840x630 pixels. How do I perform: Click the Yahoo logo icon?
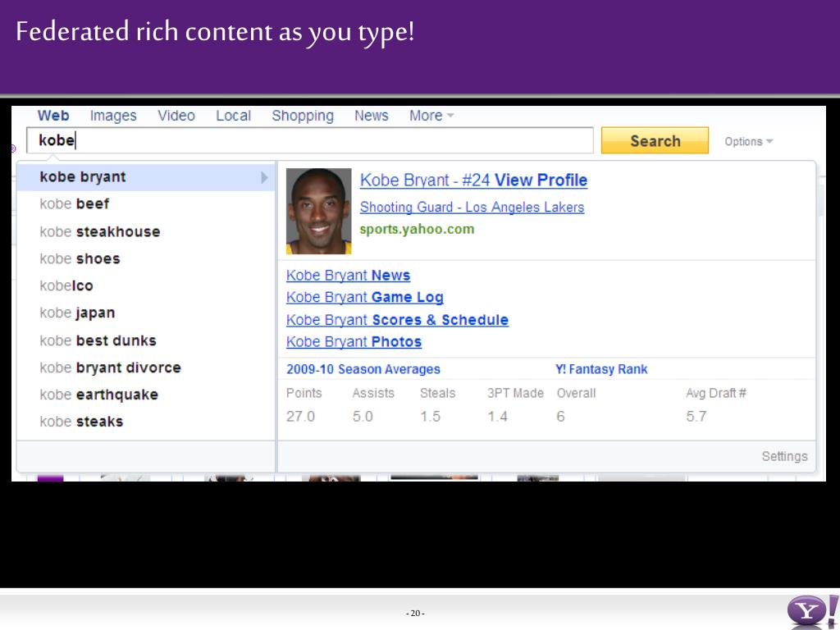(813, 612)
